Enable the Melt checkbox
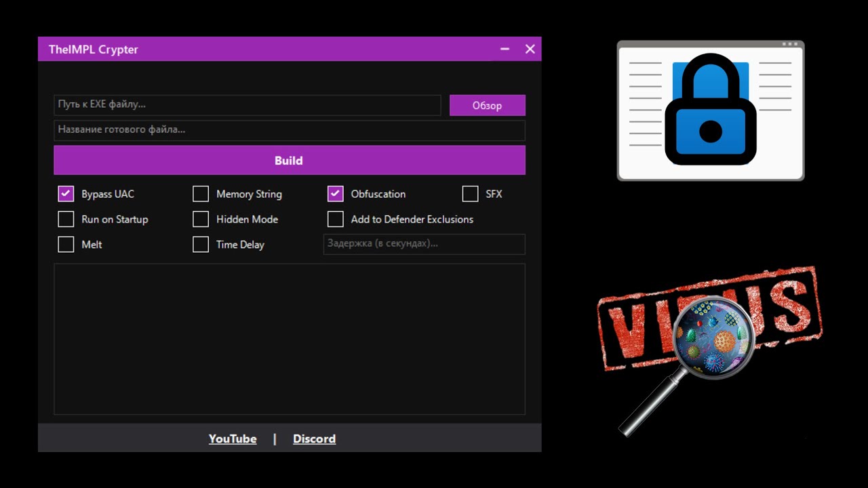 click(66, 244)
